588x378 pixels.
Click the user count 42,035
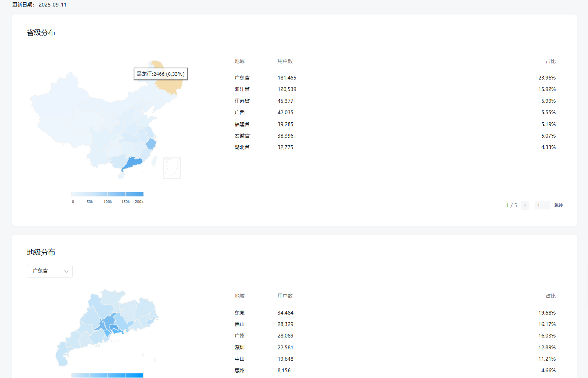tap(286, 112)
